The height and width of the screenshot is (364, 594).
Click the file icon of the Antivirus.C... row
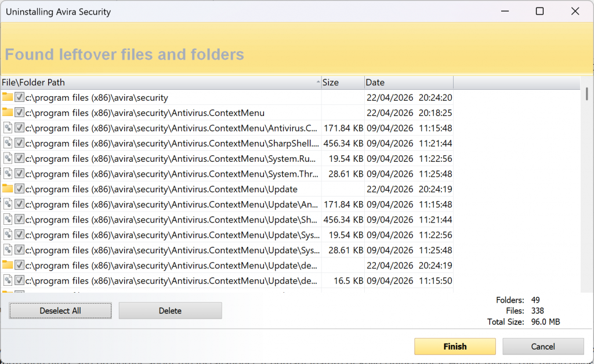[x=8, y=128]
